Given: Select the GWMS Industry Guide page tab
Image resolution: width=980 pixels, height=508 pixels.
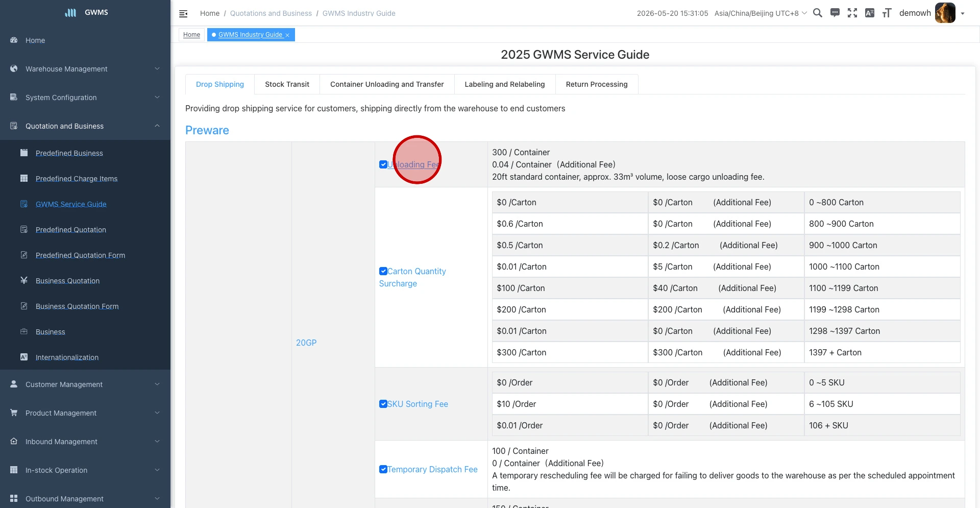Looking at the screenshot, I should (x=250, y=35).
